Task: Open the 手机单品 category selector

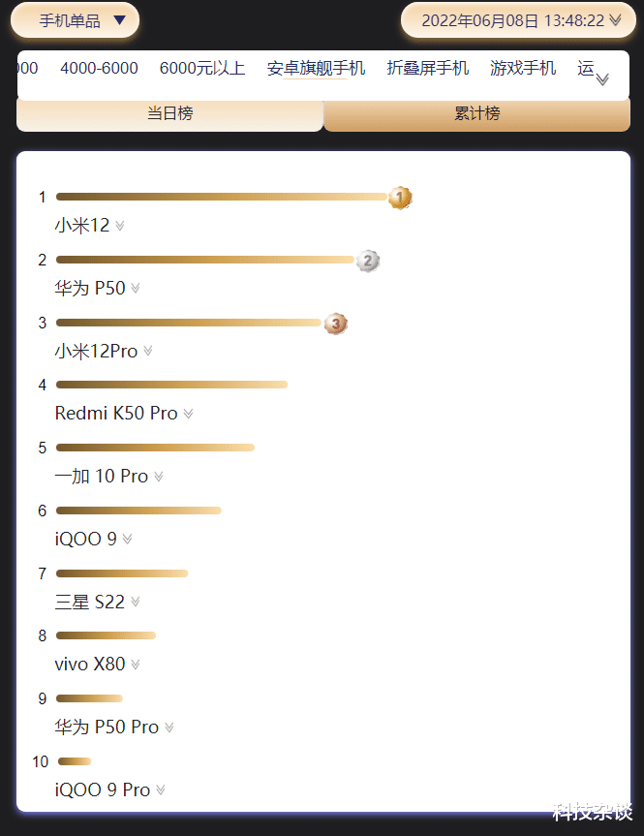Action: coord(75,19)
